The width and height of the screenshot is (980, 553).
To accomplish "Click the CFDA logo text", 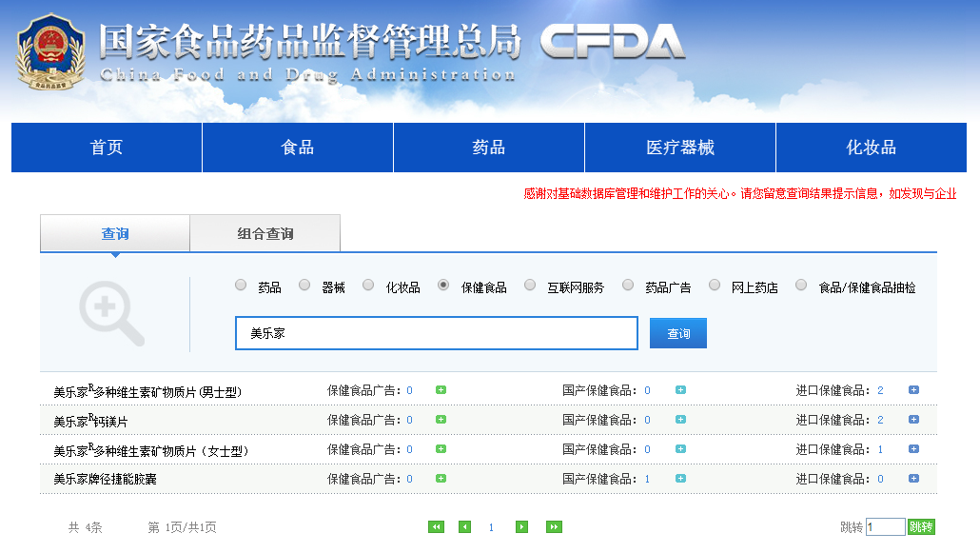I will 613,43.
